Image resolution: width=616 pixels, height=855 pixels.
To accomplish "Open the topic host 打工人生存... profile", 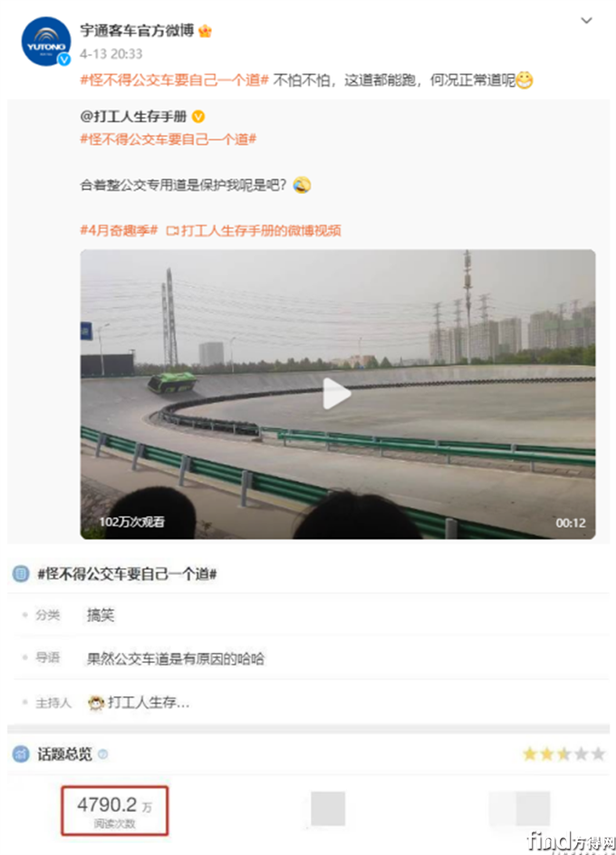I will point(149,702).
